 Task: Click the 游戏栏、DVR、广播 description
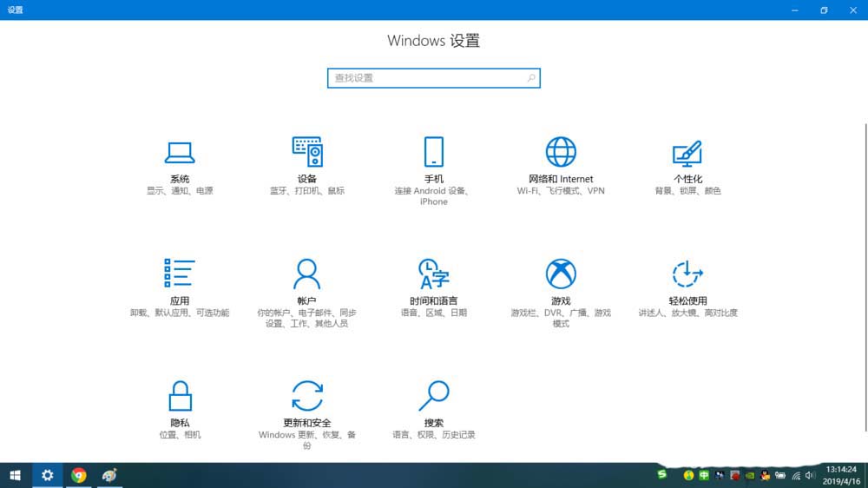tap(561, 318)
